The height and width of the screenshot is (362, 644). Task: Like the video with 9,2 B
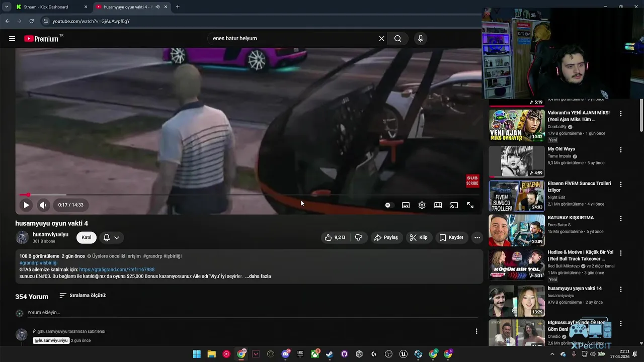coord(335,237)
